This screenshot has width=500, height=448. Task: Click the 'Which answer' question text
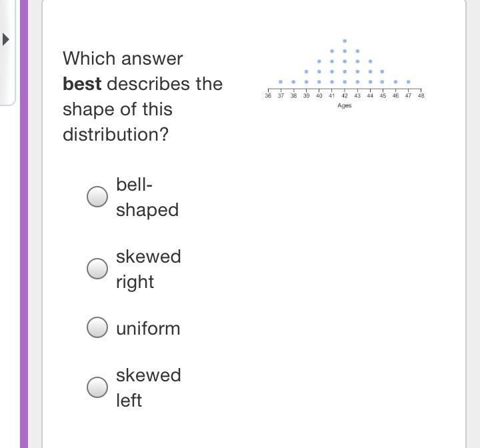pos(123,59)
